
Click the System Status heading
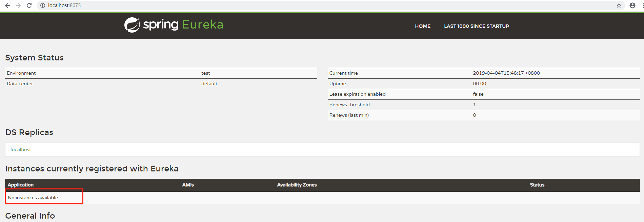click(34, 58)
